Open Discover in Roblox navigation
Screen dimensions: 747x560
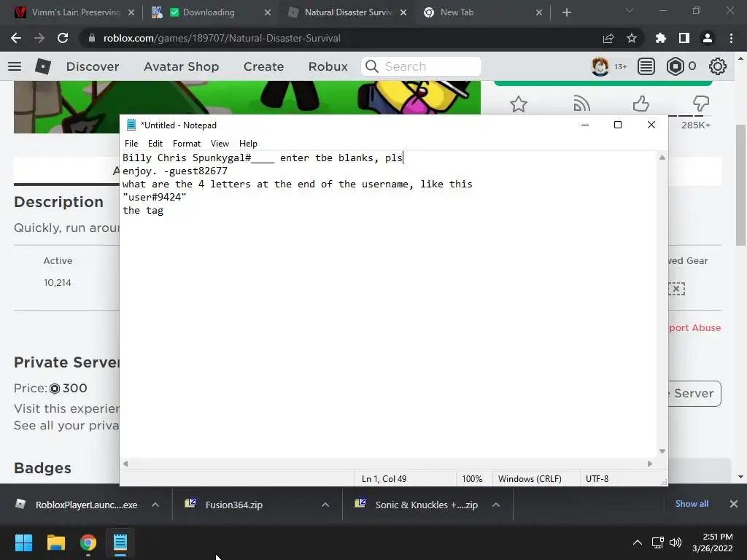tap(93, 66)
